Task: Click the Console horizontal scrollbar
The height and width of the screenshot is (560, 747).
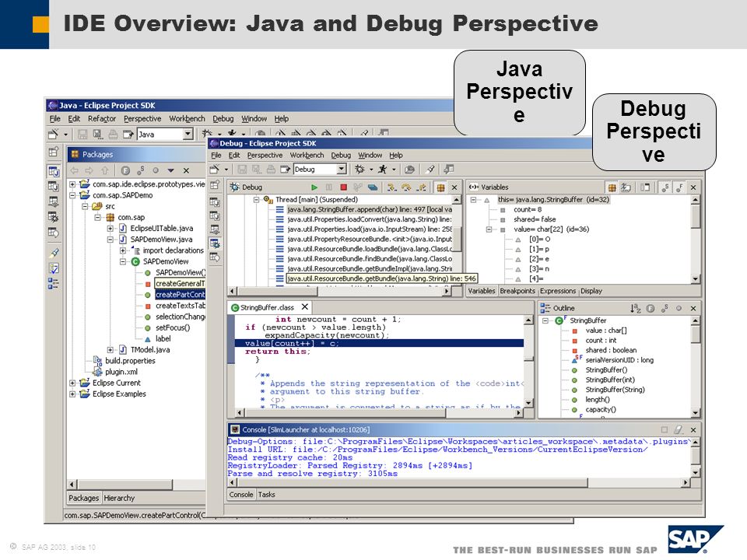Action: (459, 483)
